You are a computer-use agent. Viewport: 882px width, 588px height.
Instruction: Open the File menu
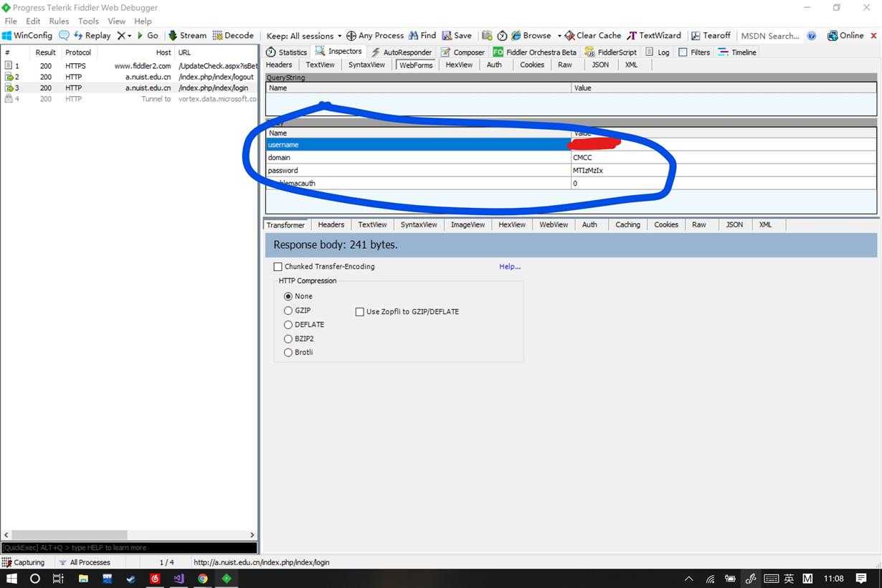pyautogui.click(x=11, y=21)
